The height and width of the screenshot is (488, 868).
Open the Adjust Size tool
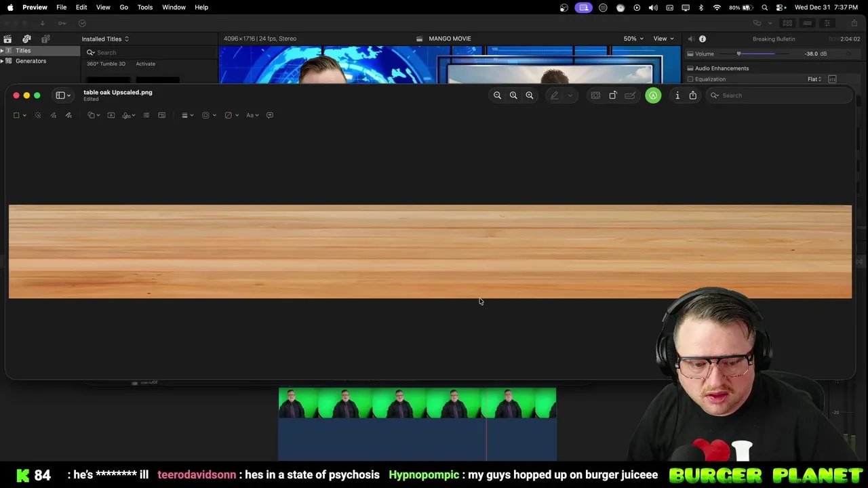click(161, 115)
